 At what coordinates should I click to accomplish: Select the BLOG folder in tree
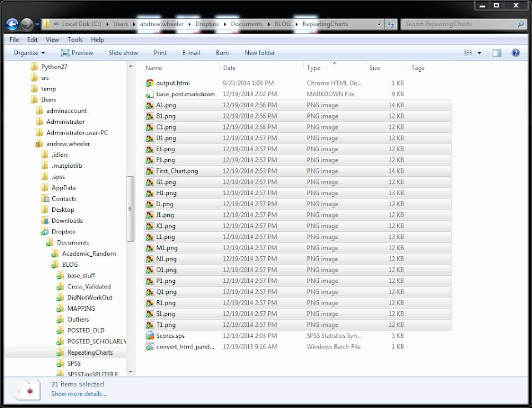pyautogui.click(x=70, y=264)
